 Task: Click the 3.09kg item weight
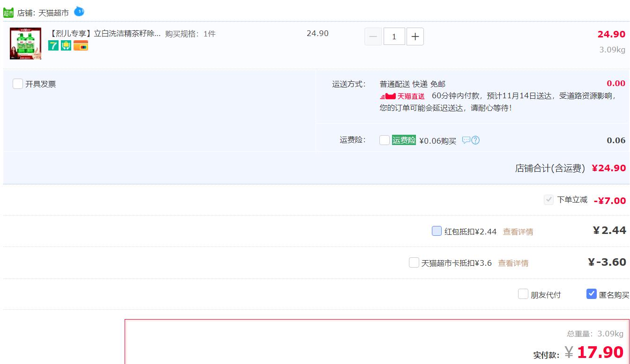(612, 50)
